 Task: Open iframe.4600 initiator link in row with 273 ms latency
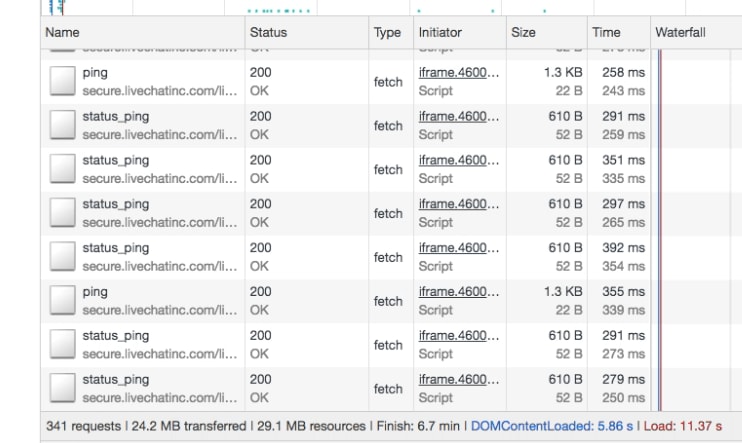(x=459, y=336)
